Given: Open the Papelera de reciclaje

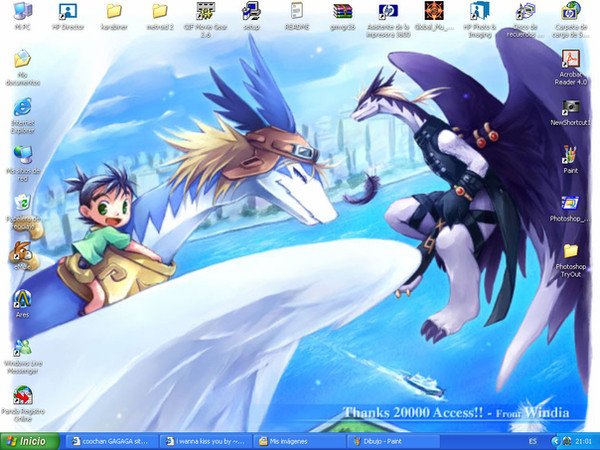Looking at the screenshot, I should (23, 203).
